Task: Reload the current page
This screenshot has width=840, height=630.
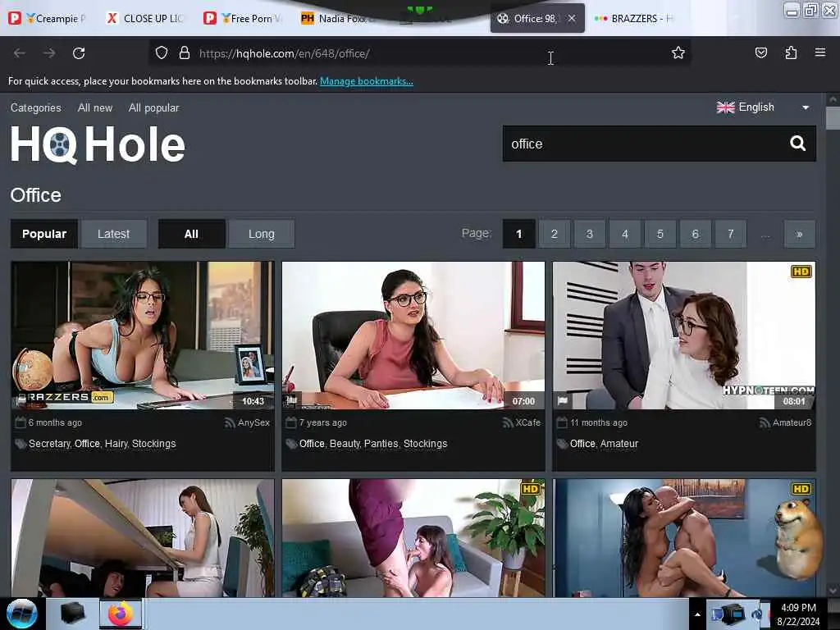Action: 79,53
